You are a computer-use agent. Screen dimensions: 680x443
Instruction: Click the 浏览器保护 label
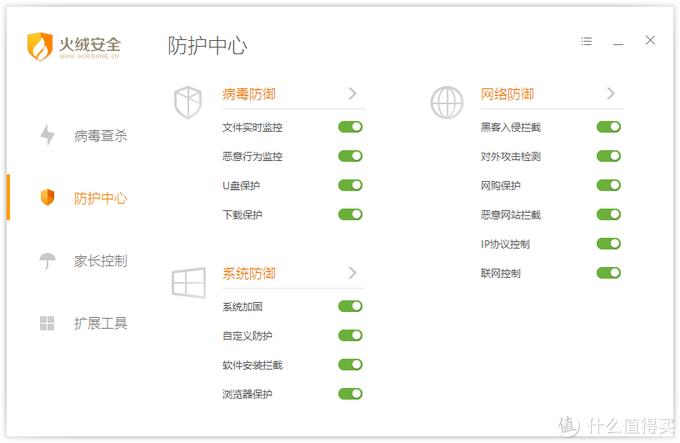tap(247, 394)
